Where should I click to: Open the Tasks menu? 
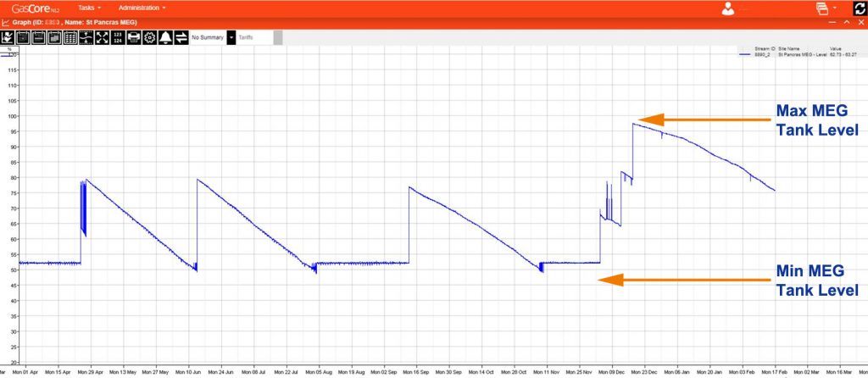(x=89, y=8)
